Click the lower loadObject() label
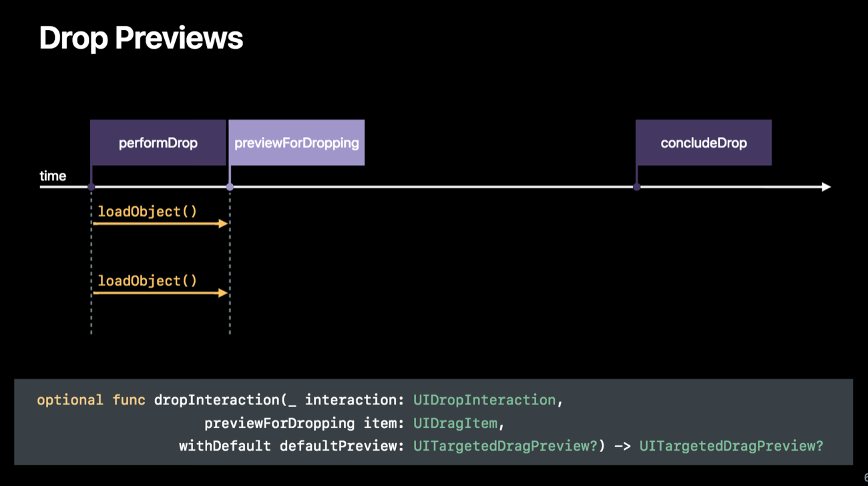868x486 pixels. coord(148,281)
